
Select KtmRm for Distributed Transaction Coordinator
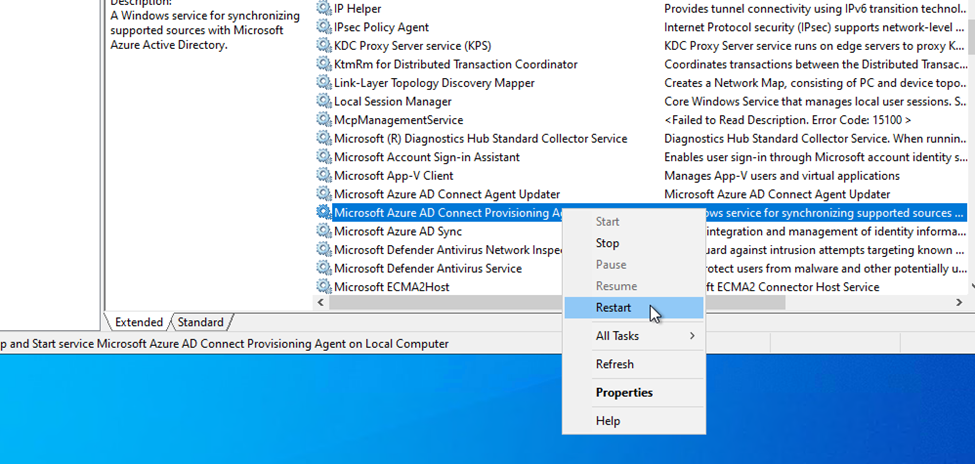pos(456,64)
